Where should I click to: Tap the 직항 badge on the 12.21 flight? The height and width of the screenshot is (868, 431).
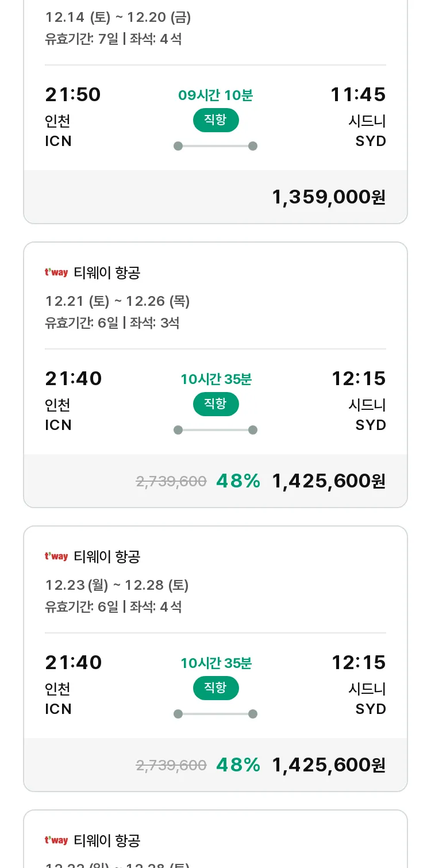(x=215, y=404)
